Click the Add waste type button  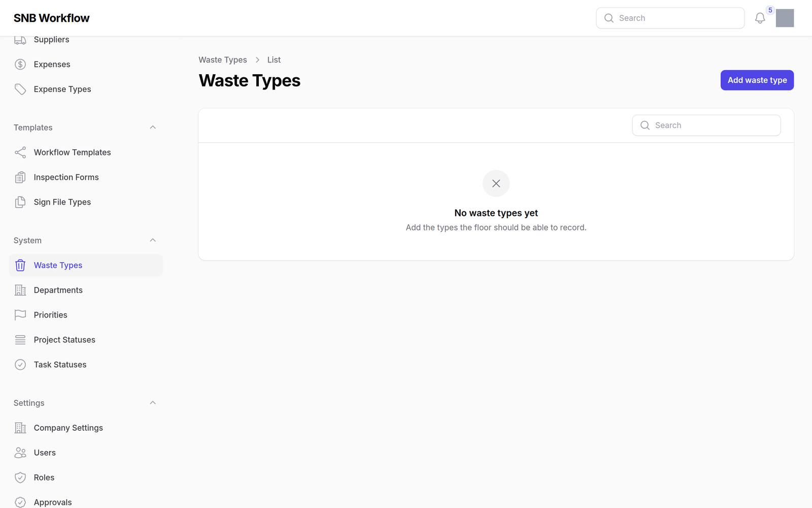point(757,80)
